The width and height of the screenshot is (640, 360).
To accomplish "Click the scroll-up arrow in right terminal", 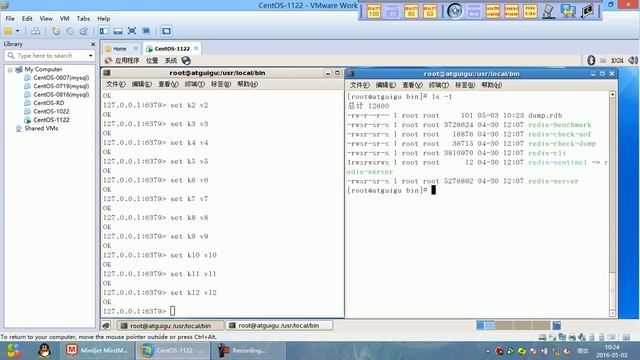I will pos(612,94).
